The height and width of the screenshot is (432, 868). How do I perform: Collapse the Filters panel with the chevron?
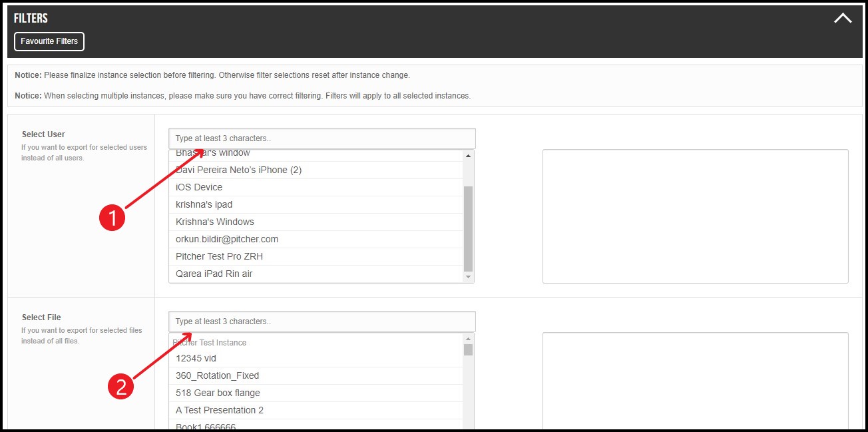click(x=842, y=19)
